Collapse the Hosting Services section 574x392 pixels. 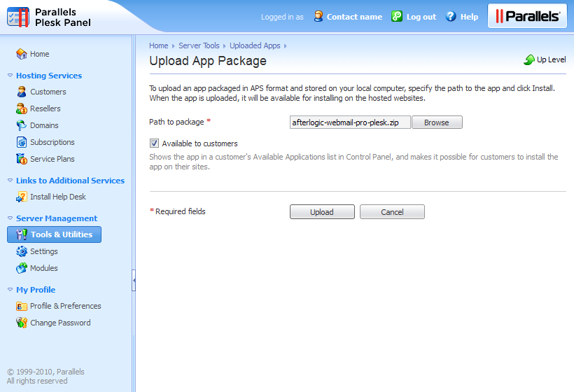[10, 76]
